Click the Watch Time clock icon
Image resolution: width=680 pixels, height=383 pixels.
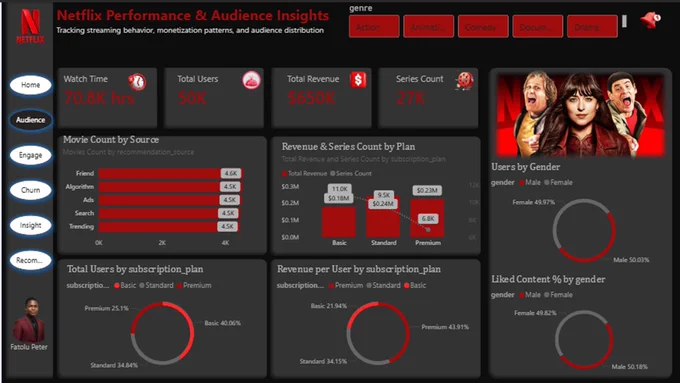click(x=137, y=81)
